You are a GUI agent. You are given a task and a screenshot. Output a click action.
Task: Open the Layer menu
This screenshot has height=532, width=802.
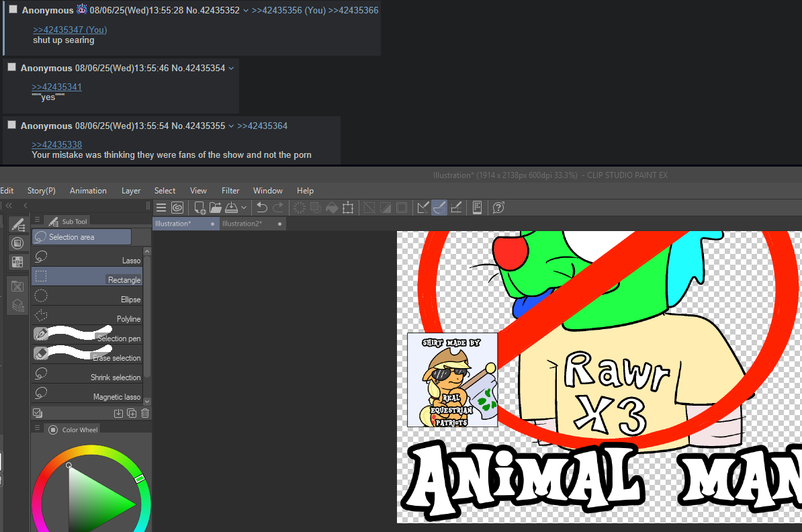pos(131,191)
